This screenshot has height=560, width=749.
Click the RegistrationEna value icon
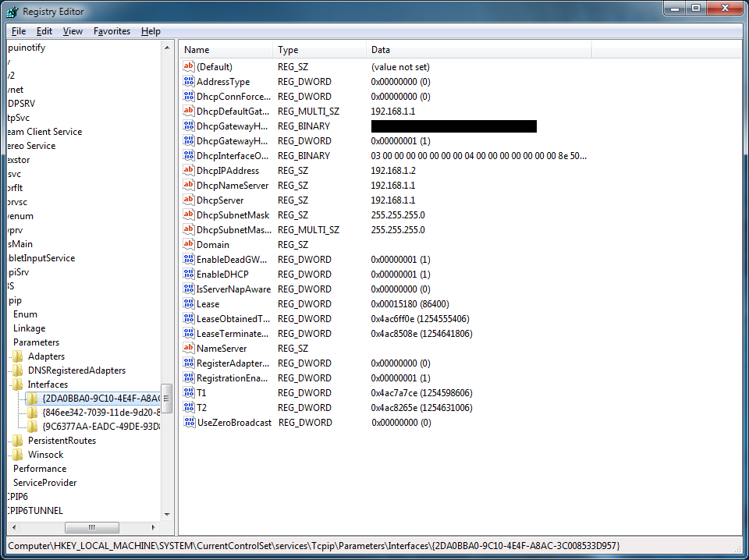(189, 377)
